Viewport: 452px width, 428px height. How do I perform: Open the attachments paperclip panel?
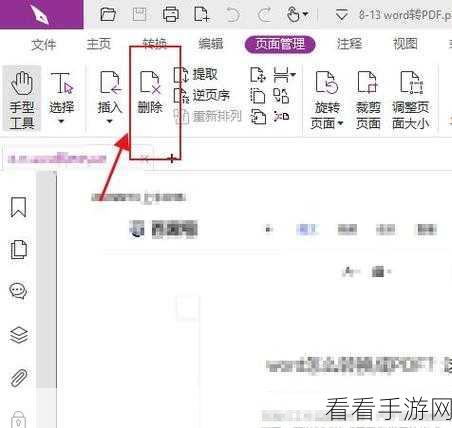[x=19, y=378]
